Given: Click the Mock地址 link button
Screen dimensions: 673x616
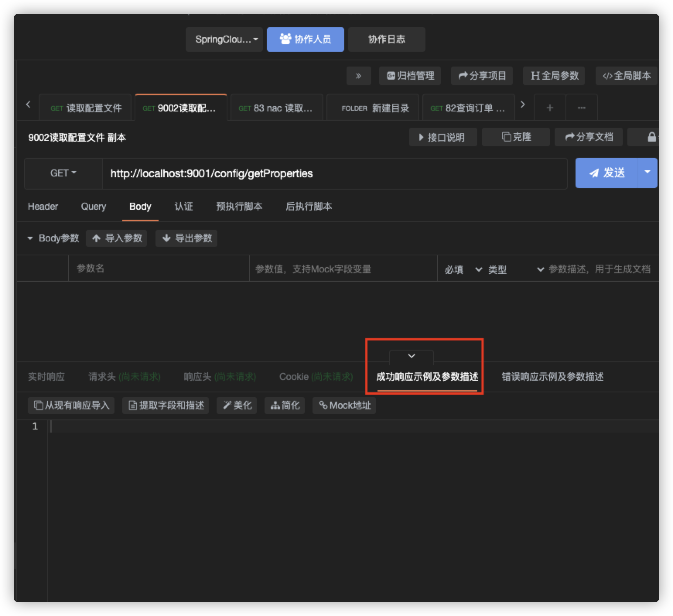Looking at the screenshot, I should point(344,406).
